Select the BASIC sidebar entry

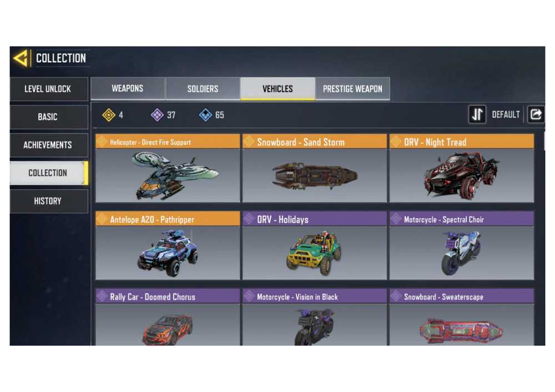[x=48, y=117]
